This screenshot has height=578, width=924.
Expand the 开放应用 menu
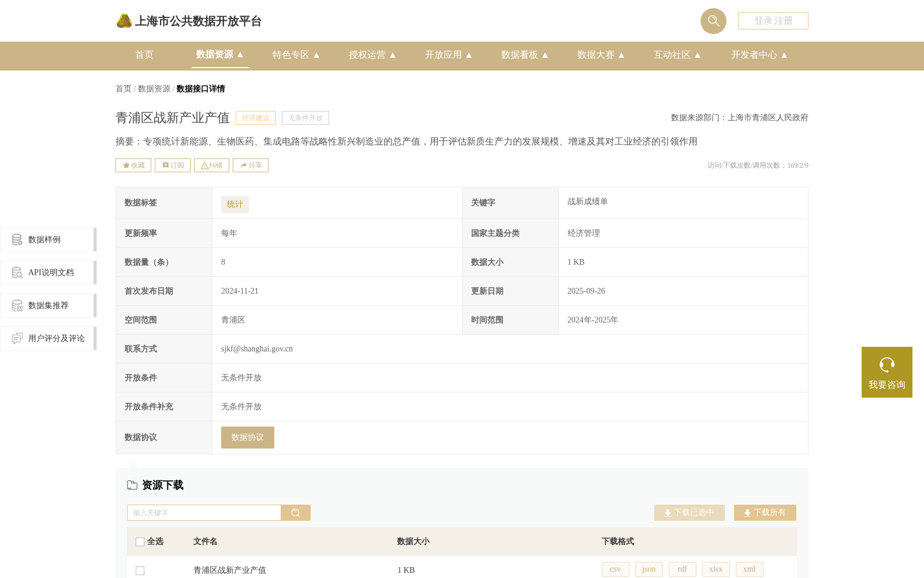(x=448, y=55)
